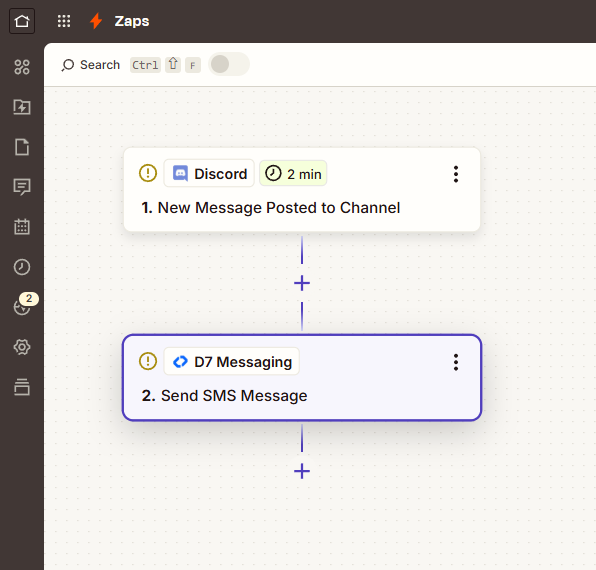Click the D7 Messaging app badge
Viewport: 596px width, 570px height.
231,361
